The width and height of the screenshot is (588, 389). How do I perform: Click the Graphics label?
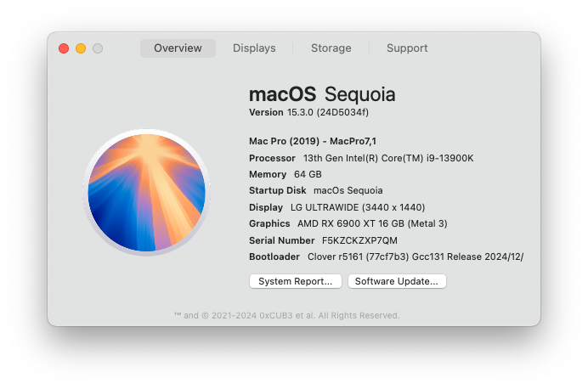pyautogui.click(x=269, y=223)
